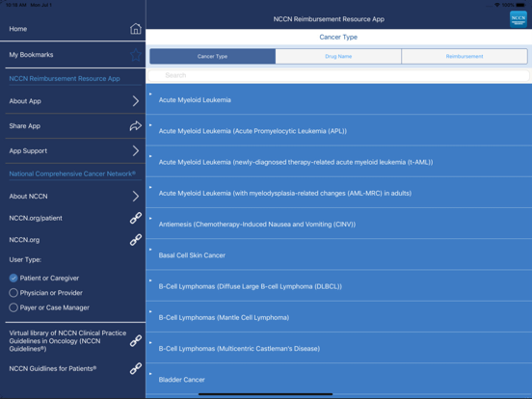532x399 pixels.
Task: Tap the home indicator bar at bottom
Action: click(x=265, y=394)
